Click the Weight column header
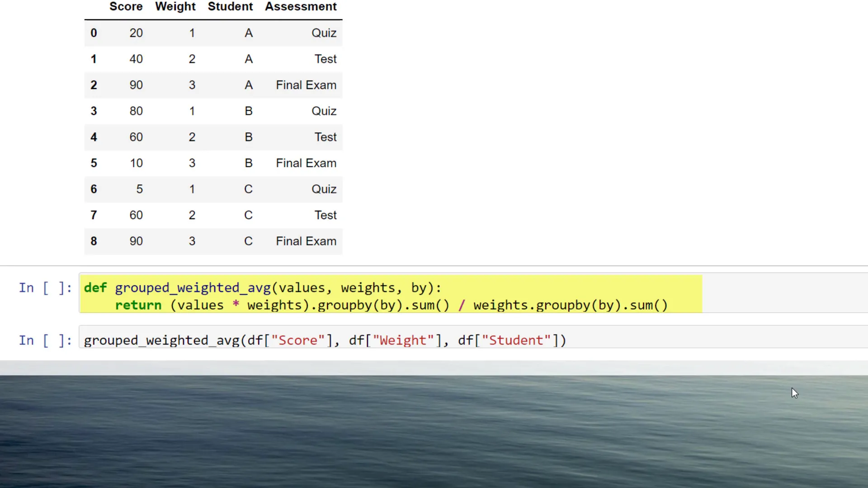 175,7
